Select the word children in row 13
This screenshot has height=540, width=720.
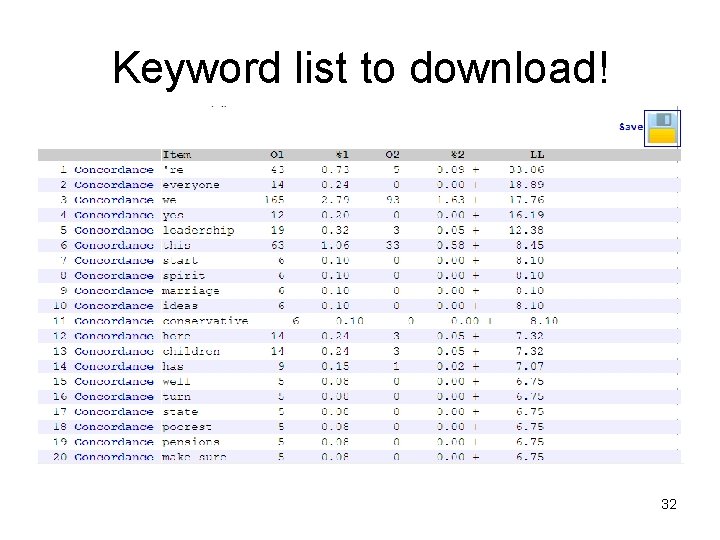pyautogui.click(x=191, y=352)
